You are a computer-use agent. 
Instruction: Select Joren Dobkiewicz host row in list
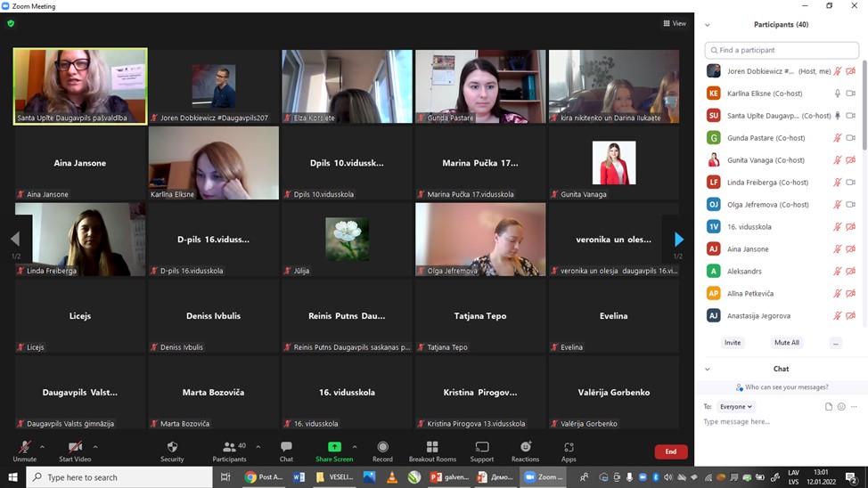[781, 71]
